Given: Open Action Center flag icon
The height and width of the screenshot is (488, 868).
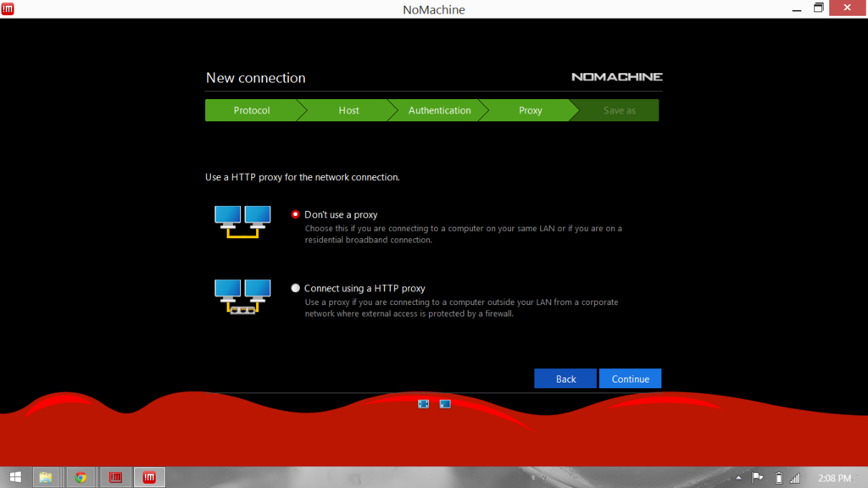Looking at the screenshot, I should pos(757,477).
